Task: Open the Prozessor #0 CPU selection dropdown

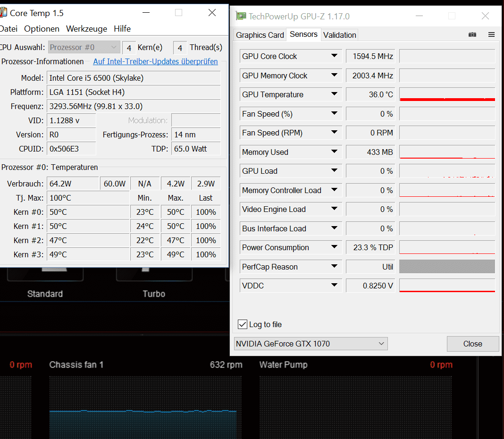Action: 84,47
